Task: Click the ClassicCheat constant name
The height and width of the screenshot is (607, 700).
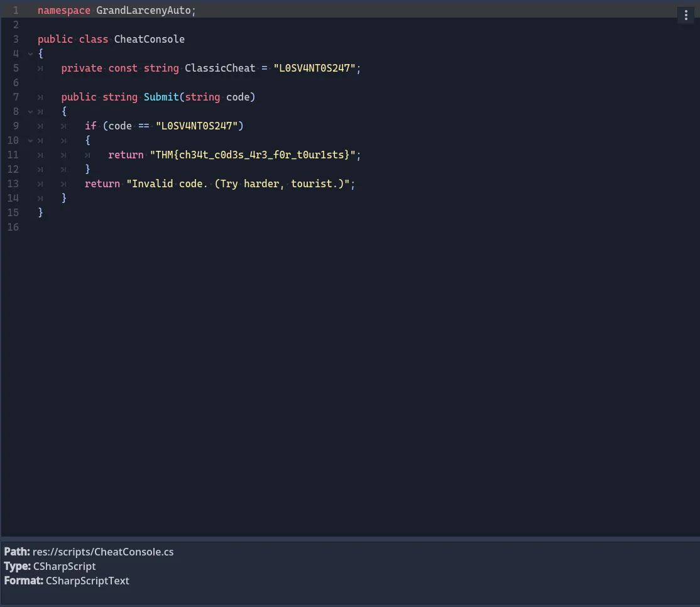Action: click(x=220, y=68)
